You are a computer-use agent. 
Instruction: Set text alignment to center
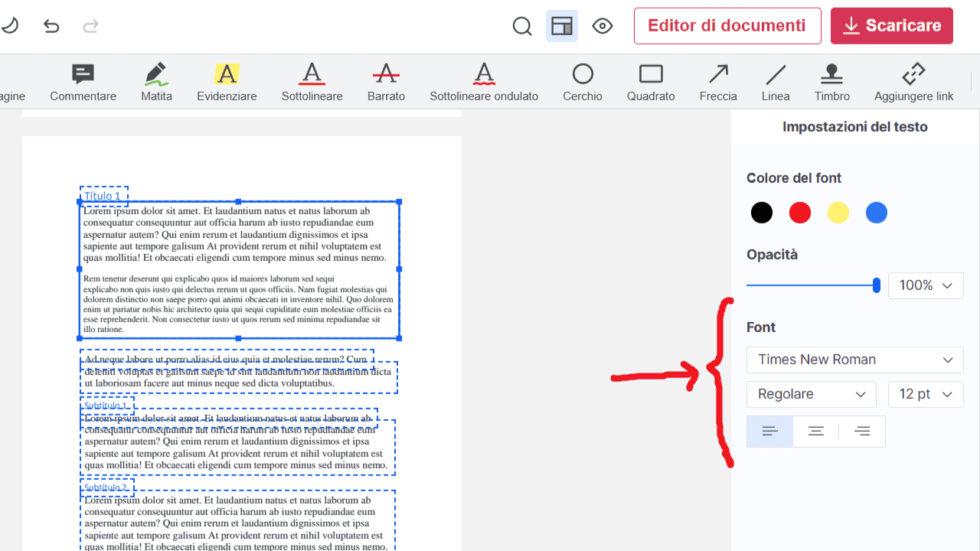pos(816,432)
